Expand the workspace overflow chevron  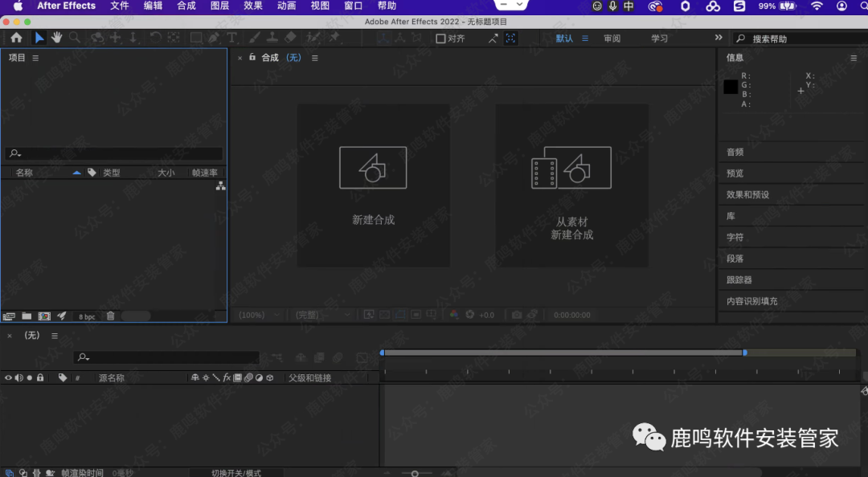pyautogui.click(x=718, y=38)
